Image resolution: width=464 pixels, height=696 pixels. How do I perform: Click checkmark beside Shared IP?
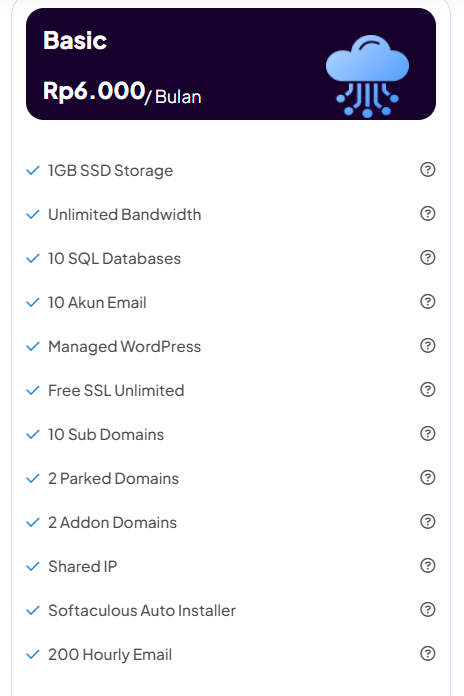click(33, 567)
